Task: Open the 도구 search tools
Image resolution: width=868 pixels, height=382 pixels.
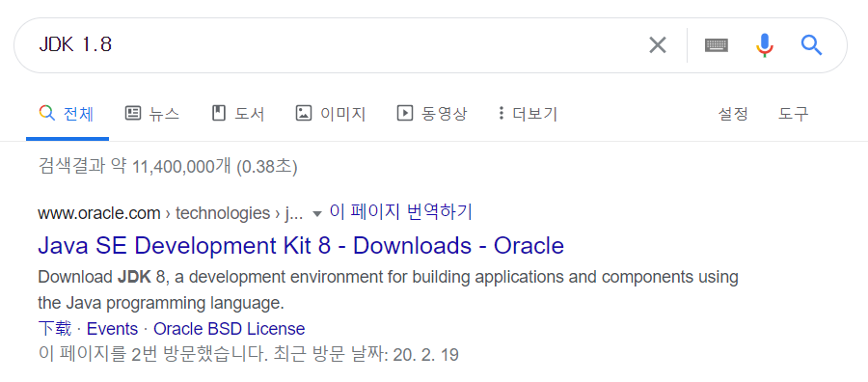Action: (793, 114)
